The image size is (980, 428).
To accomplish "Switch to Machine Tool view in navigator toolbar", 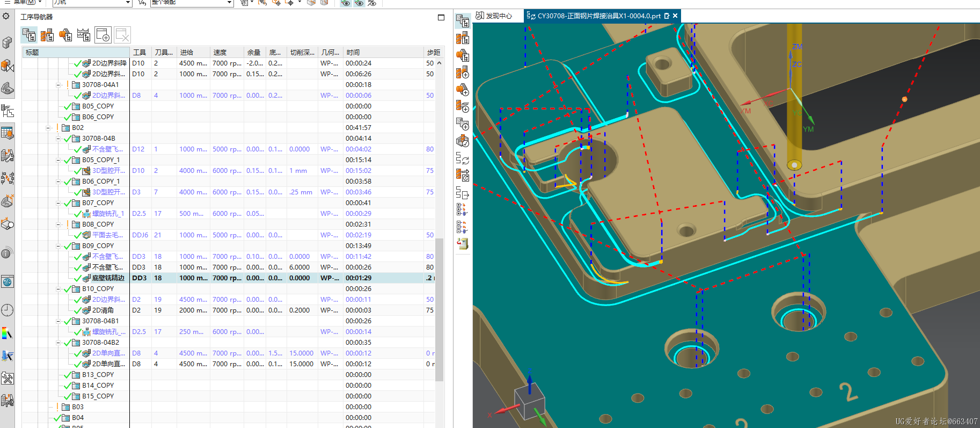I will pos(47,35).
